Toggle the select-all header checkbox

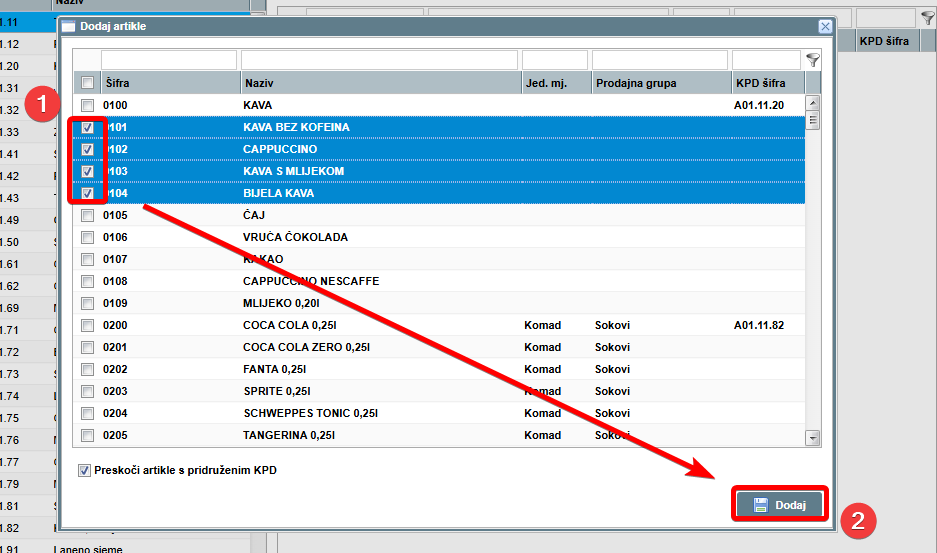[87, 83]
